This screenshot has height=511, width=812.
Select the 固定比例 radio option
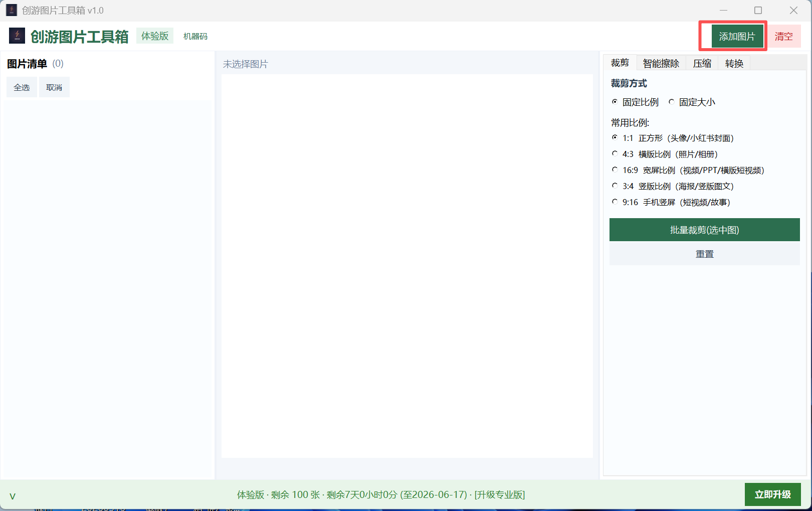tap(636, 102)
